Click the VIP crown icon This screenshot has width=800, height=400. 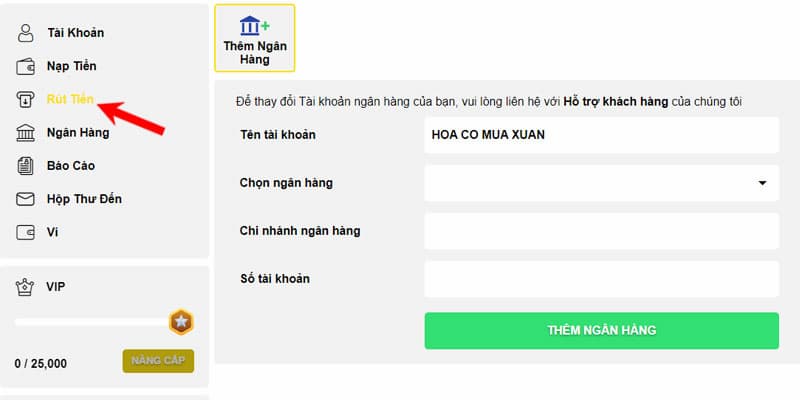coord(26,287)
